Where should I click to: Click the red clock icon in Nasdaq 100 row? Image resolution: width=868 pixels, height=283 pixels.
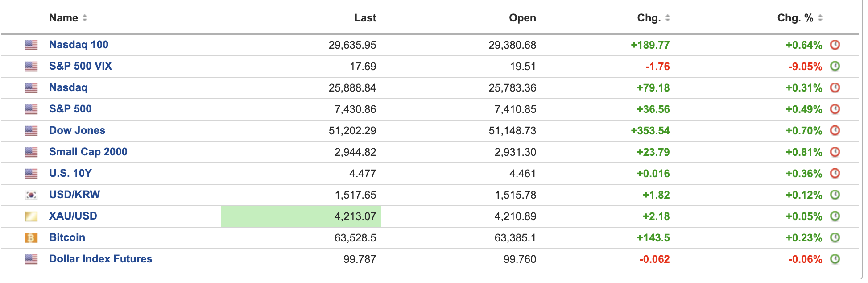pos(835,45)
